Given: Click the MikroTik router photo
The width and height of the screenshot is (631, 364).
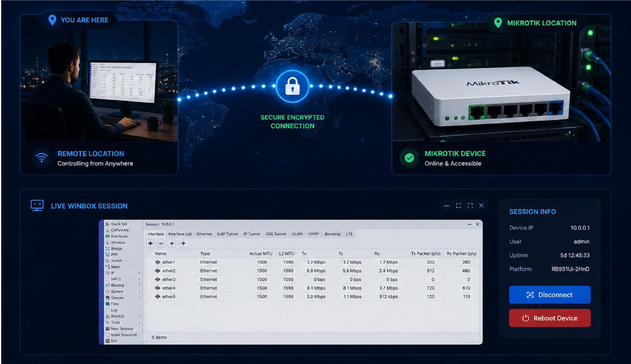Looking at the screenshot, I should click(501, 82).
